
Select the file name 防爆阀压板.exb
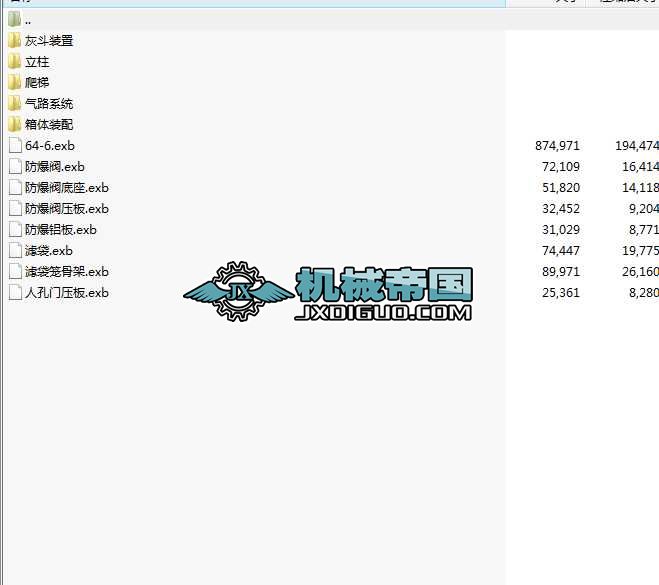tap(66, 209)
